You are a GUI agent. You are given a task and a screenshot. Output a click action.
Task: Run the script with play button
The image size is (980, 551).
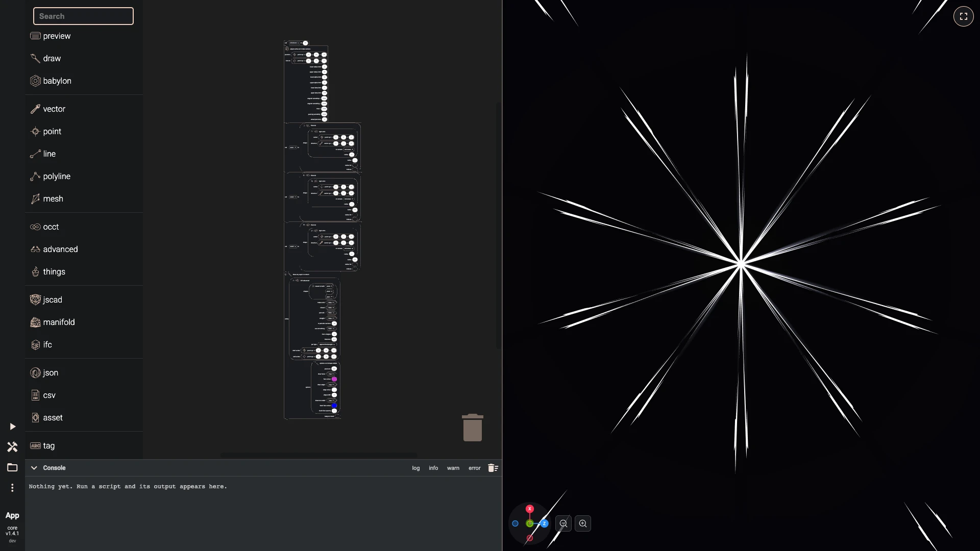click(x=12, y=427)
